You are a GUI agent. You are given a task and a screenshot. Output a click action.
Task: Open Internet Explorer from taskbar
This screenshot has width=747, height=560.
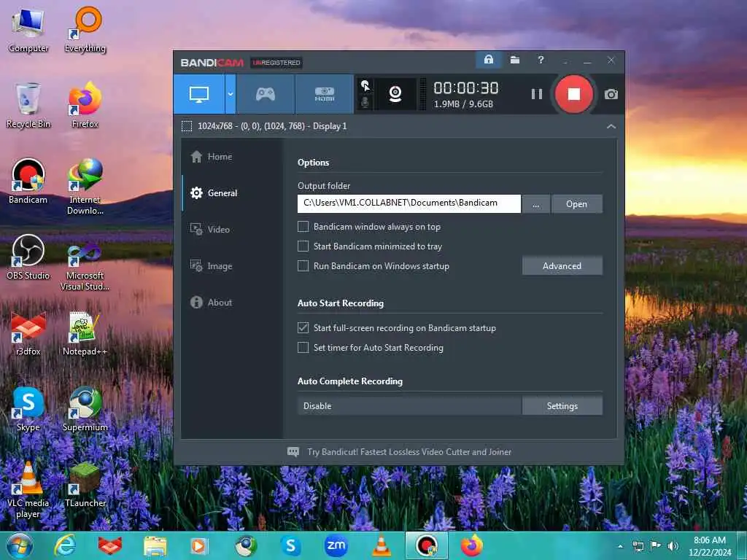(x=65, y=545)
